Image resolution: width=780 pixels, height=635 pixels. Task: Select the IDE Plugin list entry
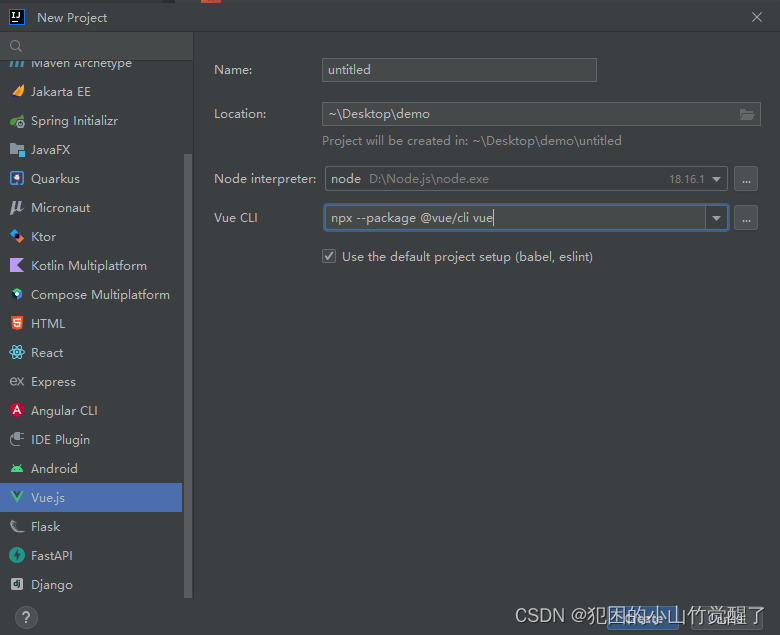(x=92, y=439)
